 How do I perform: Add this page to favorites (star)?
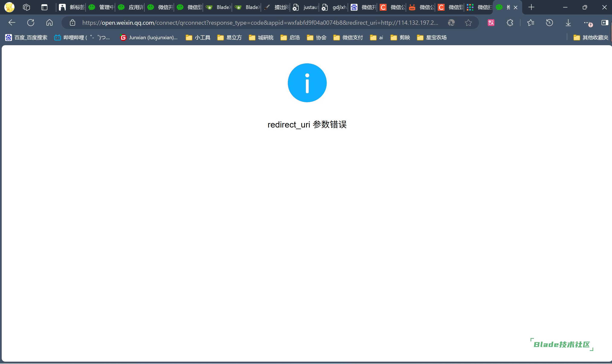click(x=468, y=23)
